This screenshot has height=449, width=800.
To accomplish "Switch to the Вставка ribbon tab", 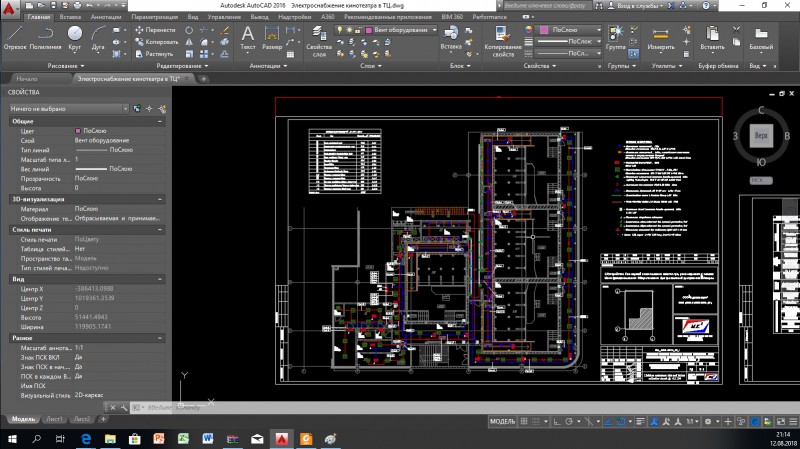I will click(70, 17).
